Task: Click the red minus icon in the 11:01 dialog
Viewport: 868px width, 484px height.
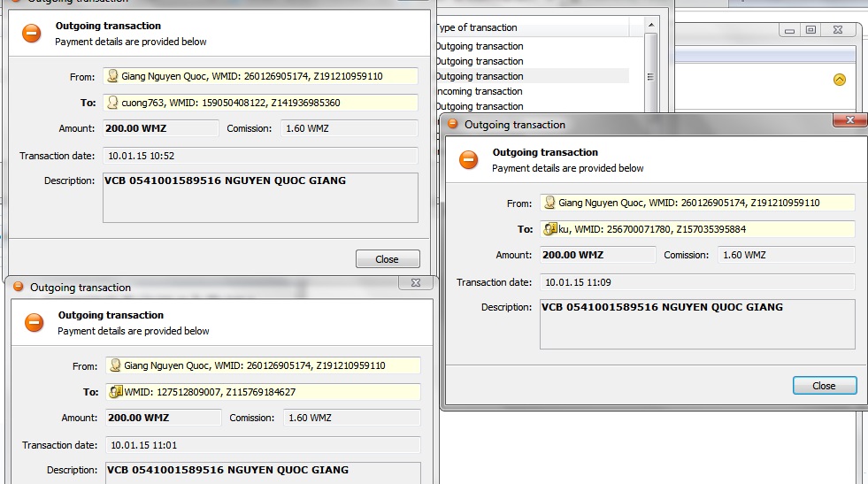Action: click(34, 322)
